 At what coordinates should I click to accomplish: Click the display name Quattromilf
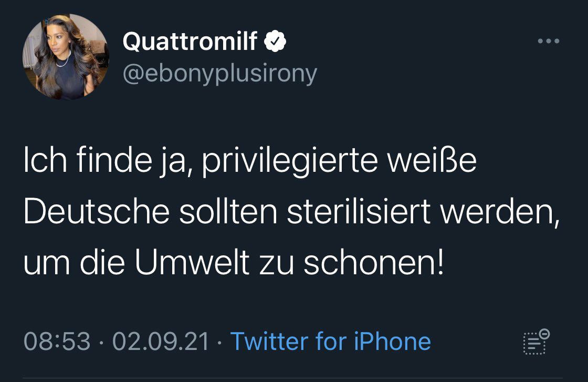tap(190, 42)
